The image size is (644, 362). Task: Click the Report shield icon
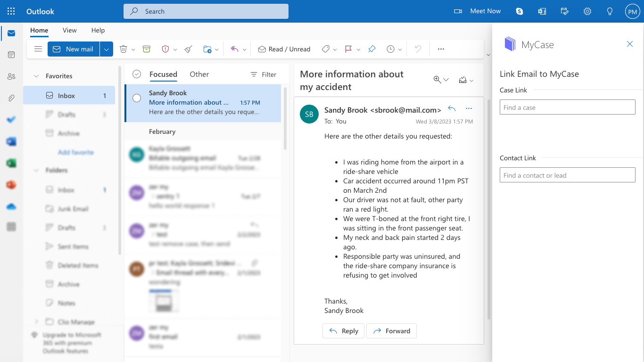click(165, 49)
